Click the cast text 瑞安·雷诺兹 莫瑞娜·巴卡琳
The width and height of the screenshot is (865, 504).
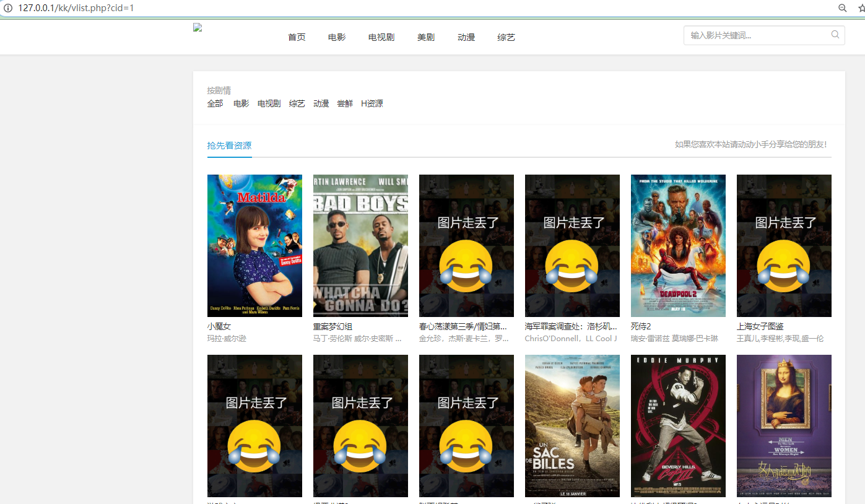(x=674, y=339)
